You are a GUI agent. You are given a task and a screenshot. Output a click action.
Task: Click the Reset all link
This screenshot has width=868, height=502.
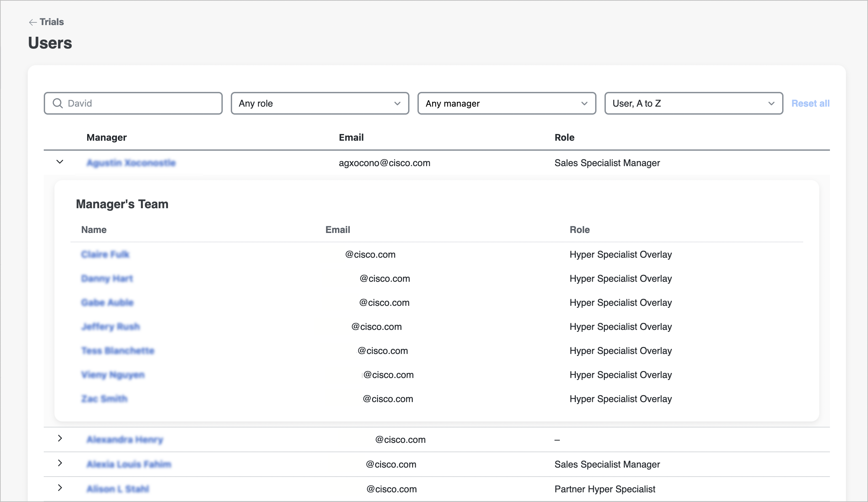coord(810,103)
